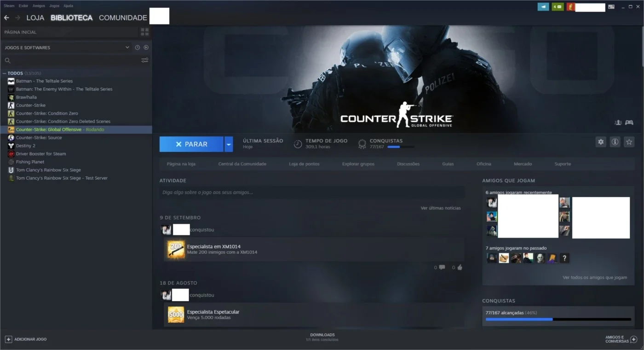
Task: Click the activity text input field
Action: click(312, 192)
